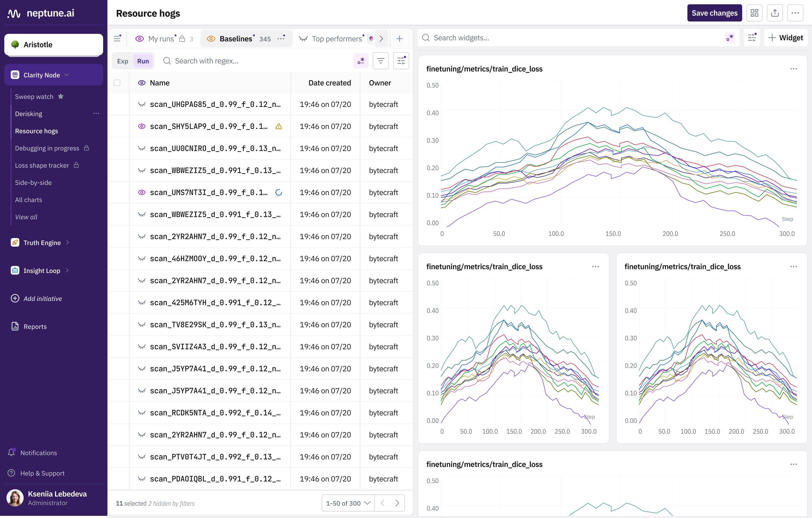Open Help & Support
Image resolution: width=812 pixels, height=518 pixels.
click(x=36, y=473)
